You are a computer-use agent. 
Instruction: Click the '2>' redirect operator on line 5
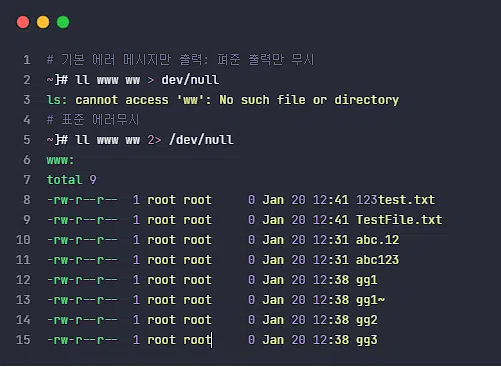[x=154, y=140]
